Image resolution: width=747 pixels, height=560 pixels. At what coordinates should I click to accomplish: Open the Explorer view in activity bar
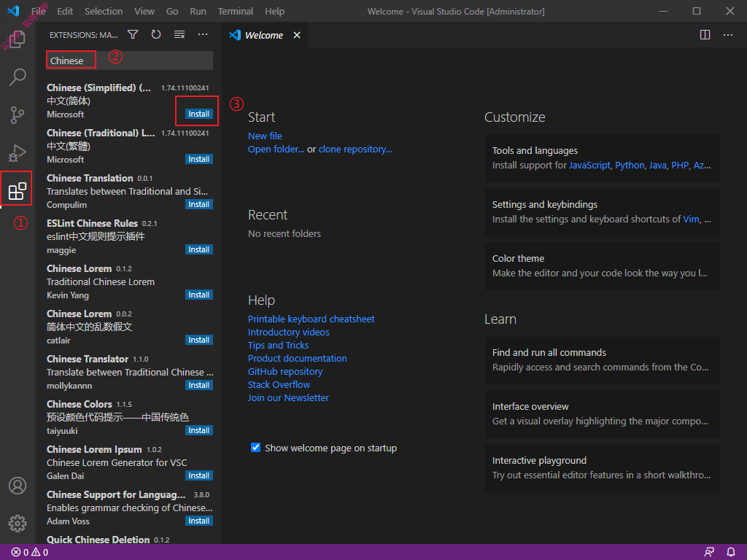(18, 39)
